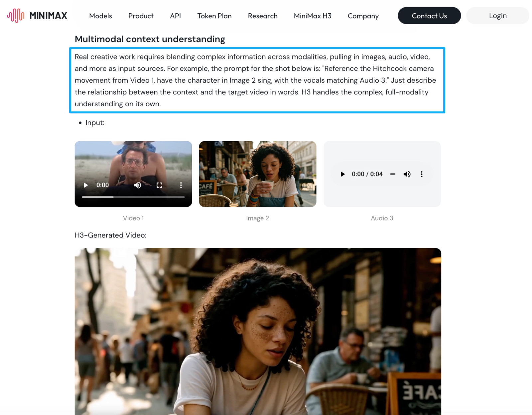Mute Video 1 with its speaker icon
The height and width of the screenshot is (415, 532).
(x=137, y=185)
